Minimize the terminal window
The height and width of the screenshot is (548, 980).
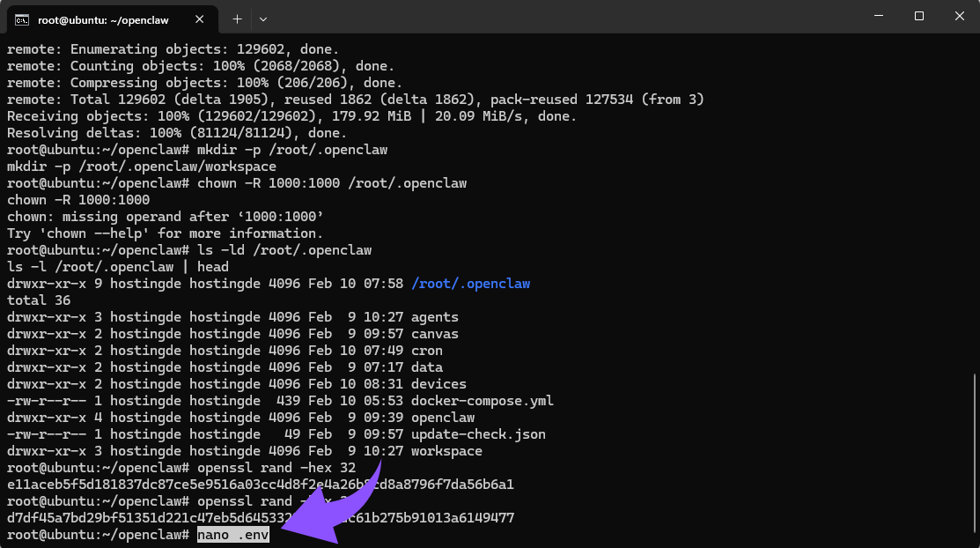[878, 16]
